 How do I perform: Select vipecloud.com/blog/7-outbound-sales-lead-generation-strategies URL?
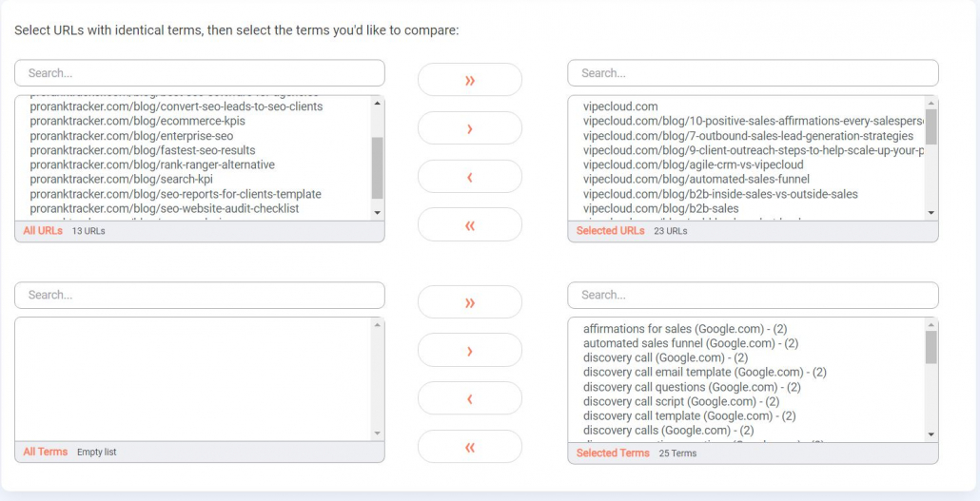point(748,136)
